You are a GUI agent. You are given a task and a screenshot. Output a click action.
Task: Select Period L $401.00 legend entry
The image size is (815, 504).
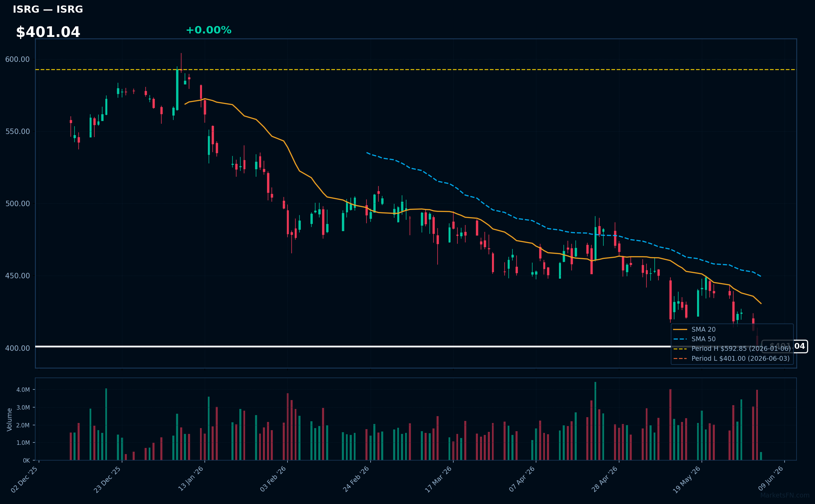(732, 359)
